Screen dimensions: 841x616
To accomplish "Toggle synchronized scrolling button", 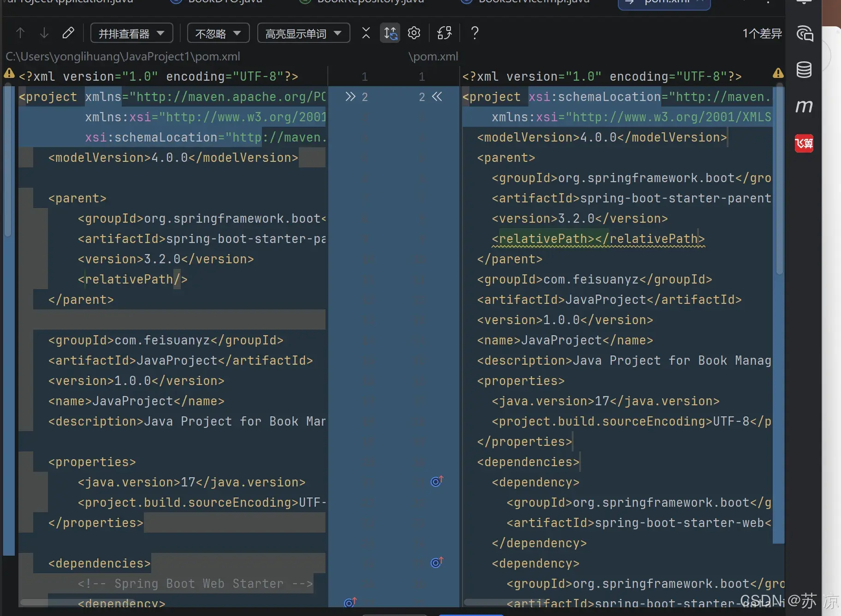I will [x=390, y=33].
